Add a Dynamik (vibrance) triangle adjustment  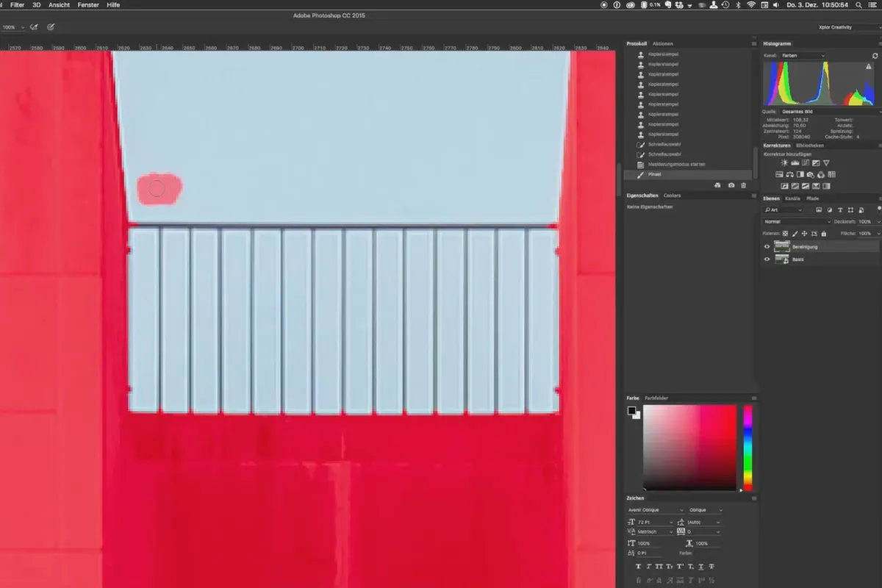pos(826,162)
